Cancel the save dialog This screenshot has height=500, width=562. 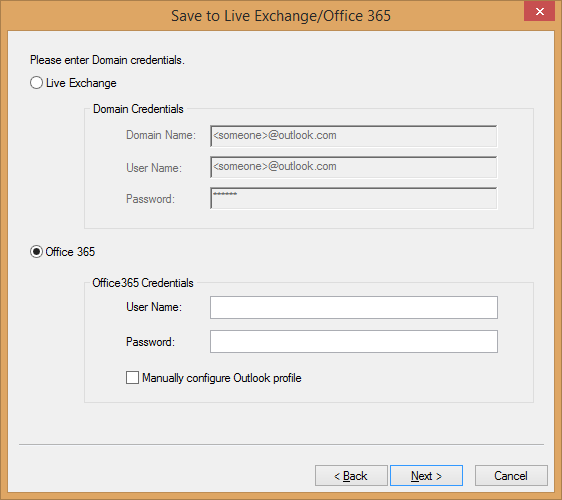click(511, 476)
